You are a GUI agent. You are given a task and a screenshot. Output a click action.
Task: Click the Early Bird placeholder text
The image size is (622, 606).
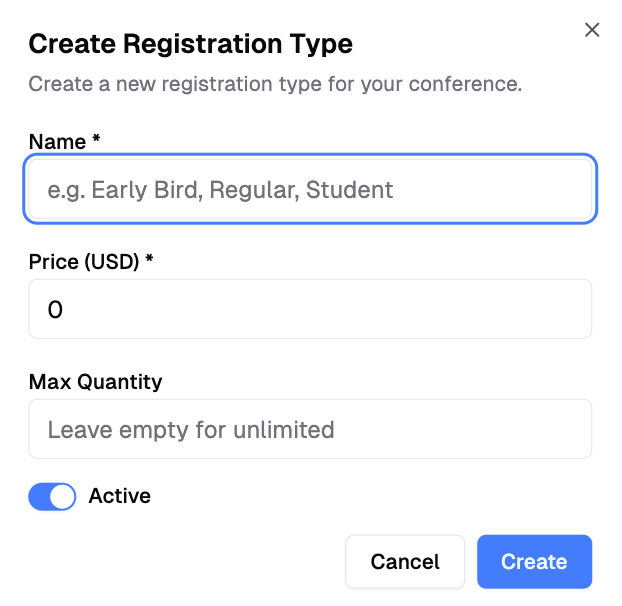pyautogui.click(x=148, y=189)
